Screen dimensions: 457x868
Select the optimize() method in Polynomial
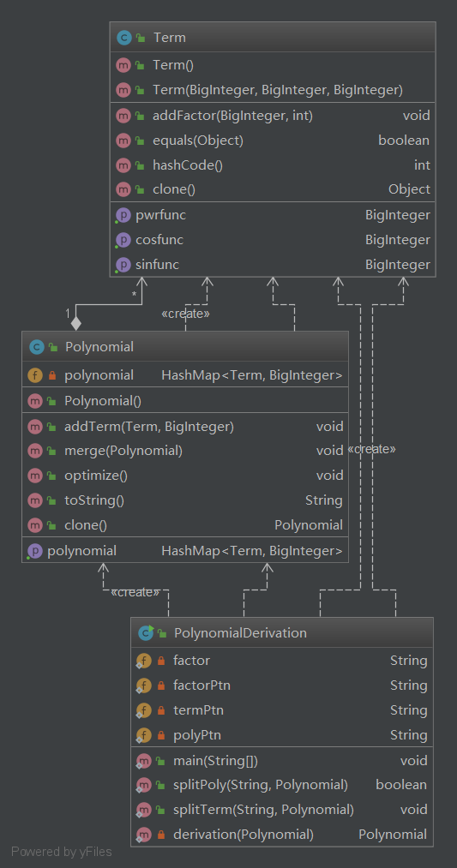185,476
